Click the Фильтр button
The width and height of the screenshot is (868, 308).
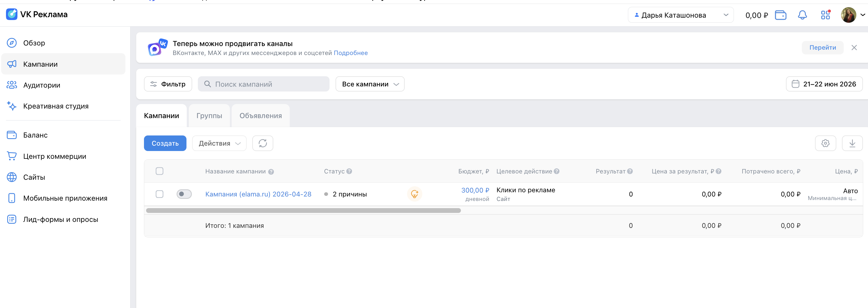click(x=168, y=84)
